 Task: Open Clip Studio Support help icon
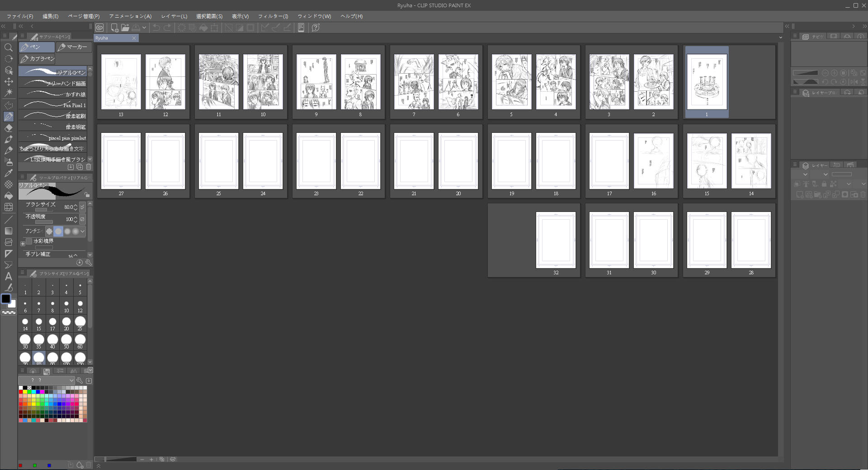click(x=316, y=28)
